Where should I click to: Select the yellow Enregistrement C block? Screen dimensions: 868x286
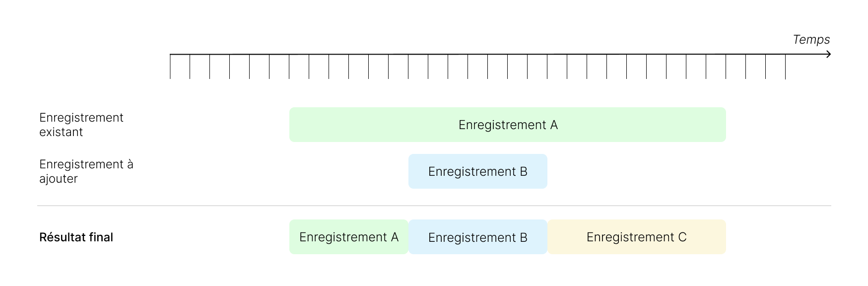click(636, 237)
